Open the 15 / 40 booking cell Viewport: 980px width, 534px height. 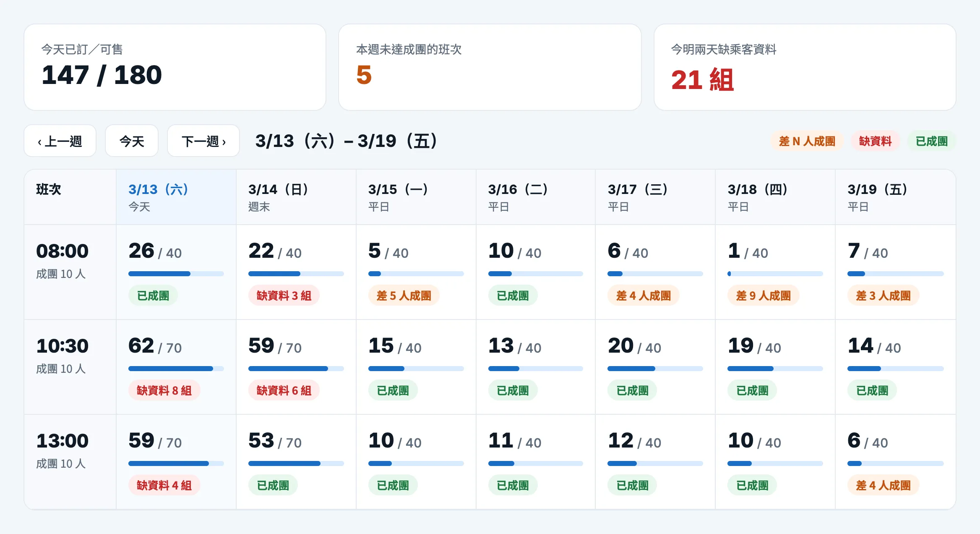point(416,367)
